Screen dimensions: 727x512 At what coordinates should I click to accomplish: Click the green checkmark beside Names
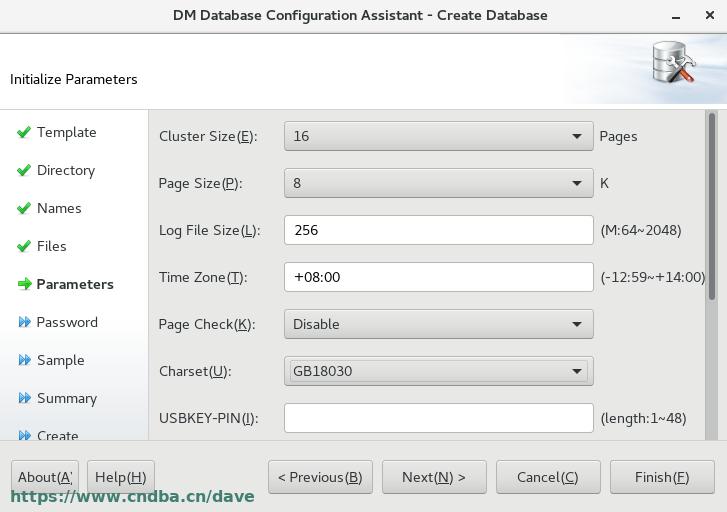click(x=24, y=208)
